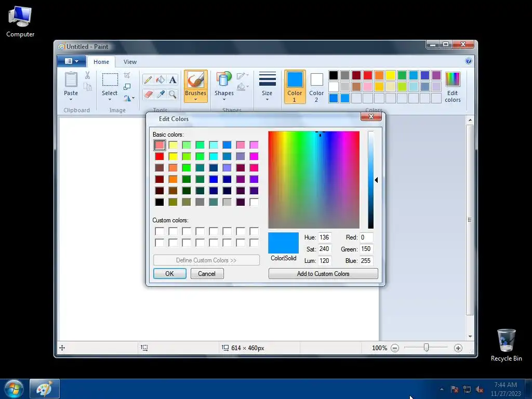Click the Lum value field
This screenshot has width=532, height=399.
tap(325, 261)
